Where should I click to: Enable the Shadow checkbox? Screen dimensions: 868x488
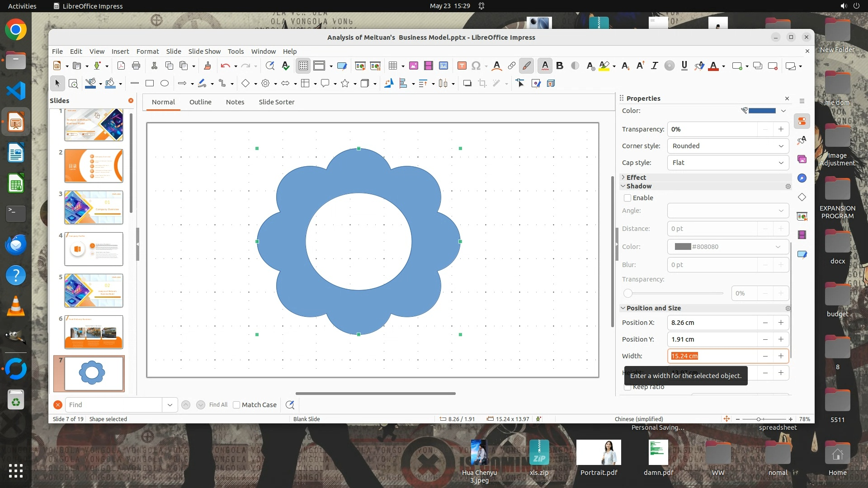627,198
